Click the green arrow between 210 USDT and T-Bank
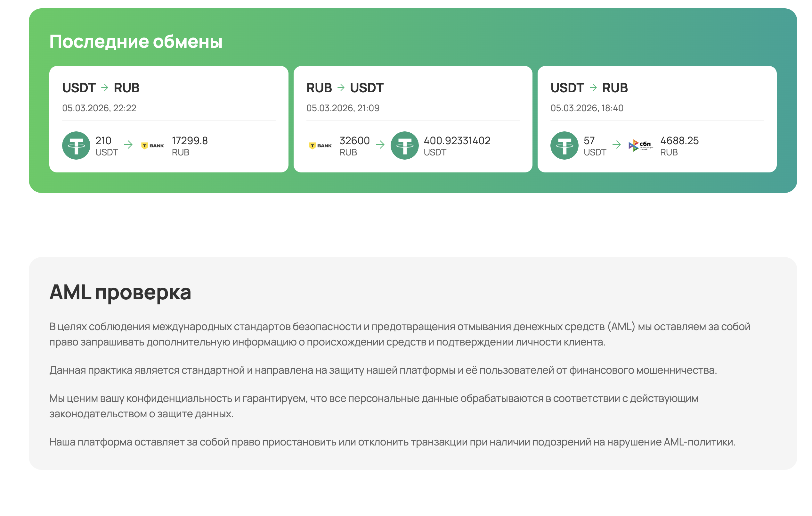 pos(128,145)
